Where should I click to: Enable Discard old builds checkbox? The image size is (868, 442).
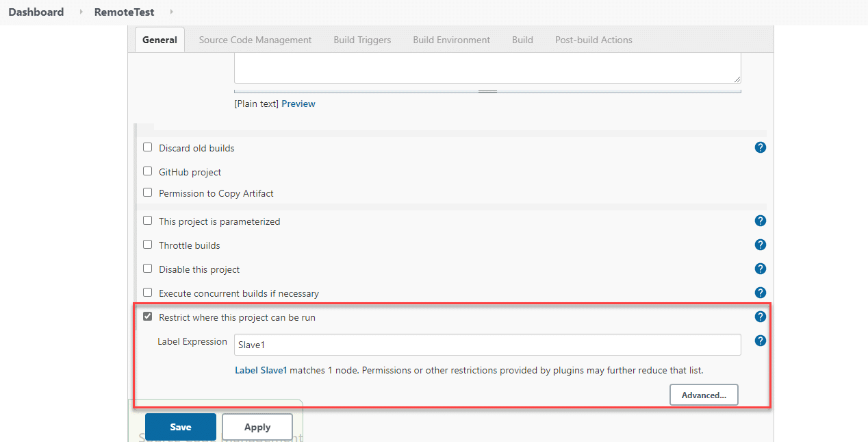[147, 147]
